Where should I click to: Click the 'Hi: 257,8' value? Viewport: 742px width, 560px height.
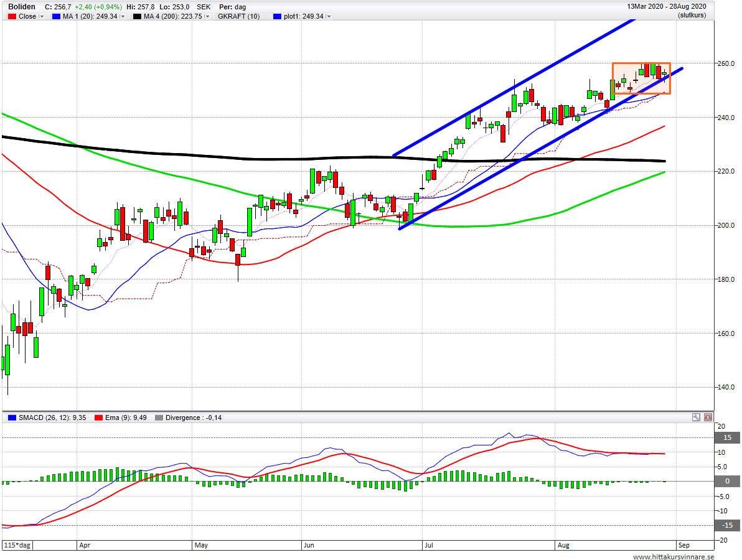tap(140, 7)
